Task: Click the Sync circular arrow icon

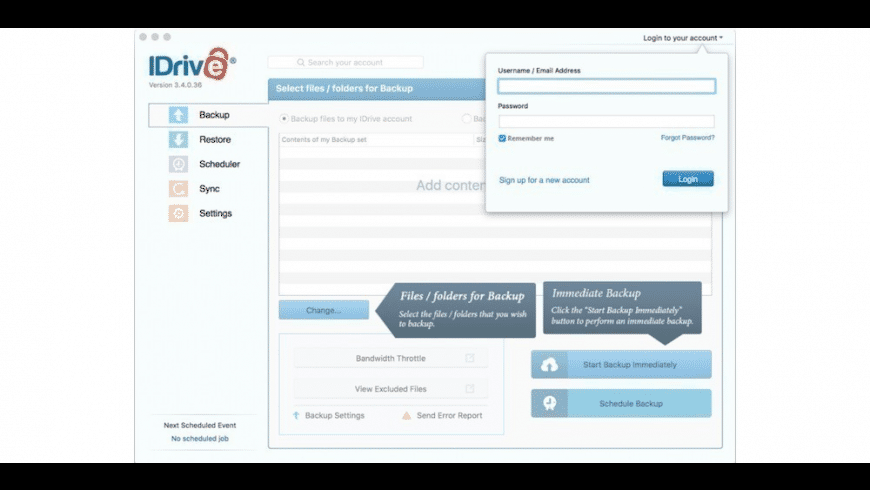Action: 178,189
